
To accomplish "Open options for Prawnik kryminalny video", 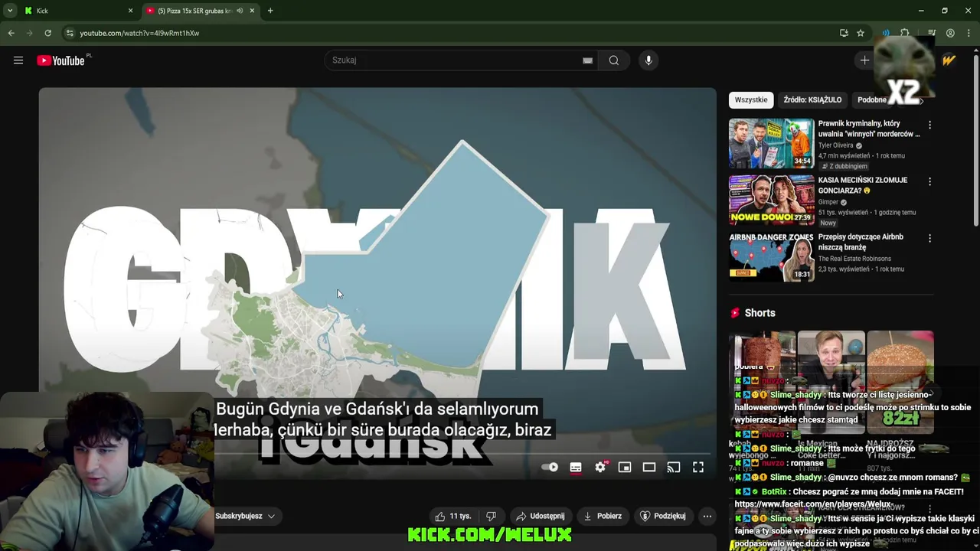I will 929,125.
